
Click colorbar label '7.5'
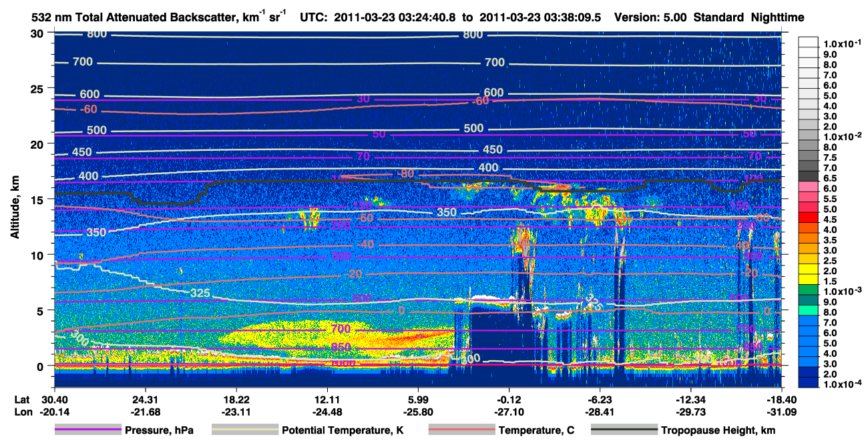[x=830, y=157]
